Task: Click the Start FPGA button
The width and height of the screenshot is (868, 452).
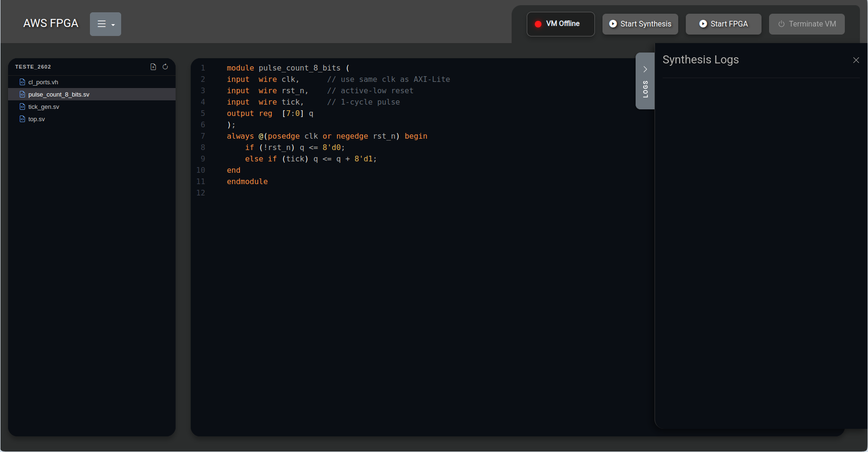Action: (723, 24)
